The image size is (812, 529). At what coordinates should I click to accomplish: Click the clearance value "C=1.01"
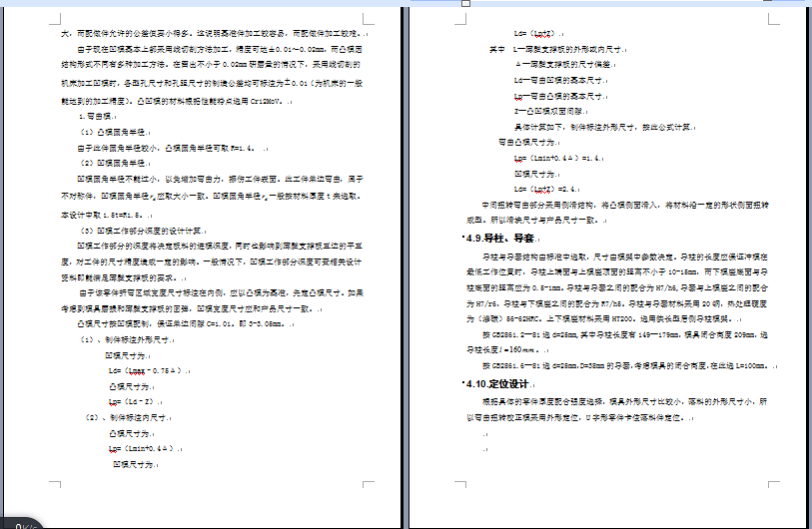pos(218,324)
